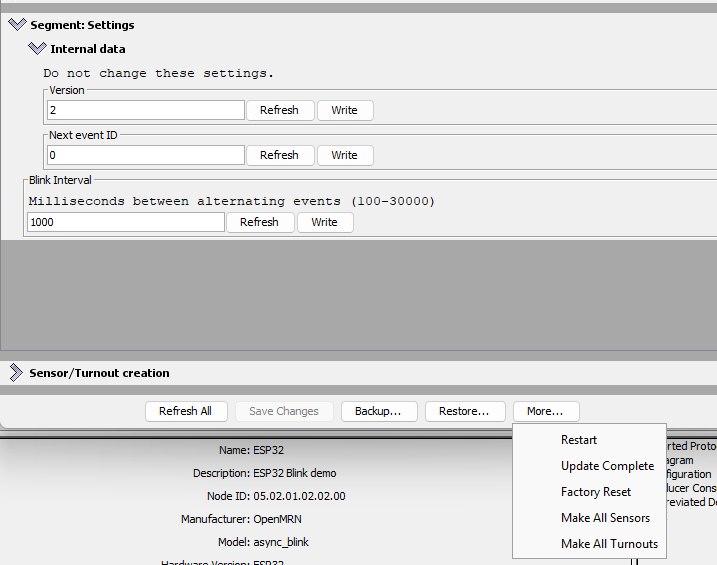This screenshot has height=565, width=717.
Task: Collapse the Internal data group
Action: 37,48
